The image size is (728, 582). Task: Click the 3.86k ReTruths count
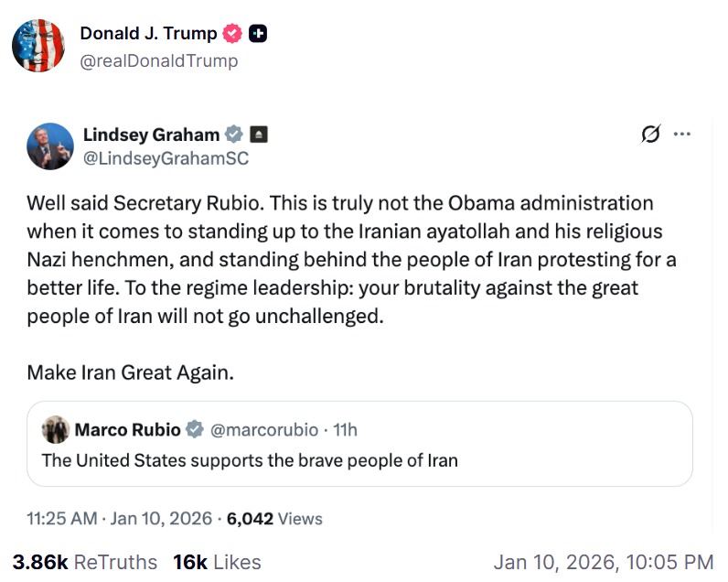[84, 562]
